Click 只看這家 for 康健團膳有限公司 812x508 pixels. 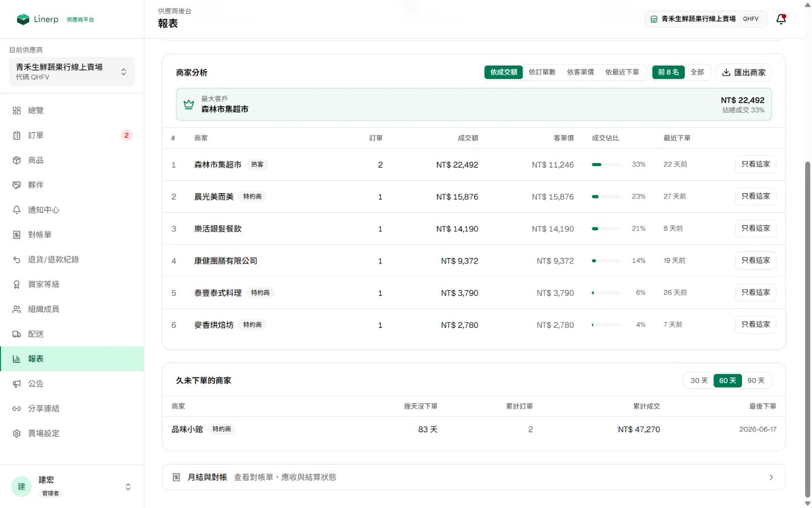click(756, 261)
